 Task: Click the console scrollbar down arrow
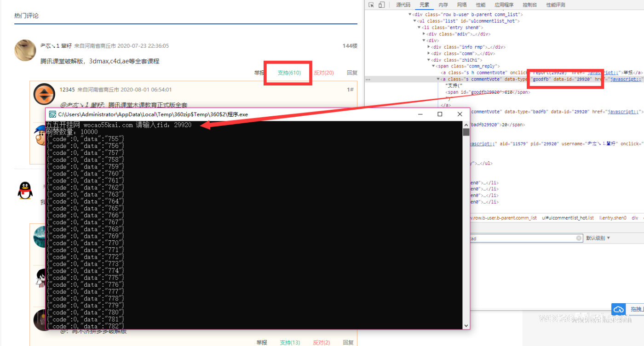[x=466, y=325]
